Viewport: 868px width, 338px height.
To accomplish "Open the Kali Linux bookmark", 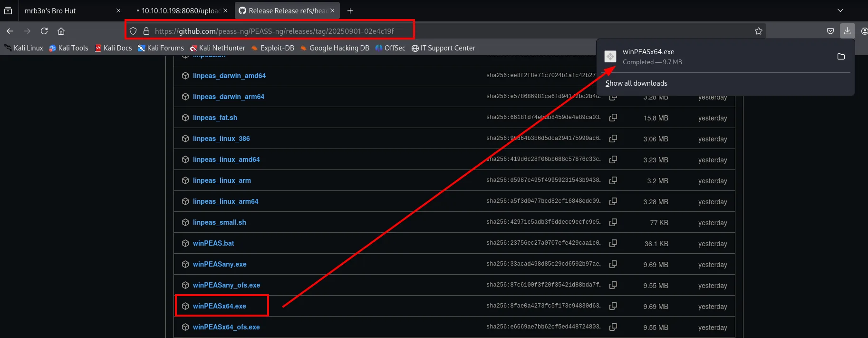I will pyautogui.click(x=24, y=48).
